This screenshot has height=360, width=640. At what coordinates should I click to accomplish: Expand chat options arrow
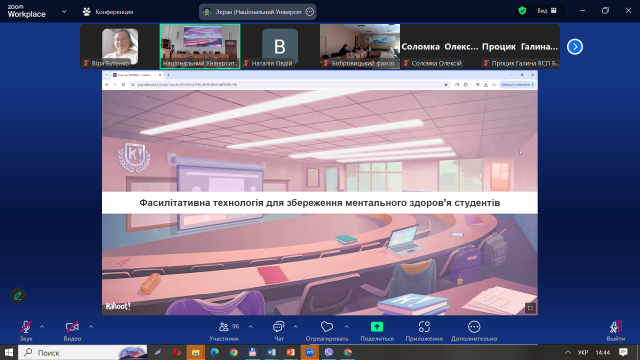click(296, 327)
